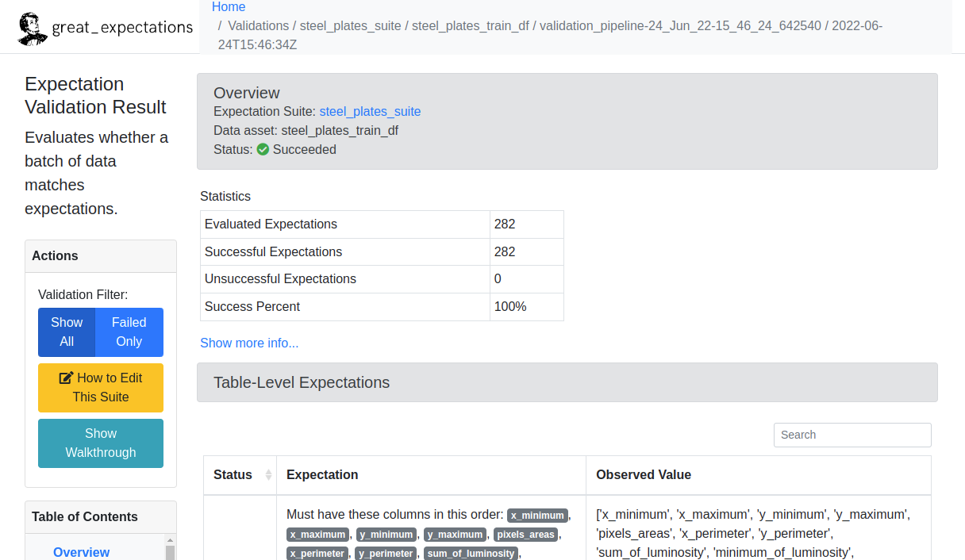Open the steel_plates_suite expectation suite link
This screenshot has height=560, width=965.
coord(370,111)
